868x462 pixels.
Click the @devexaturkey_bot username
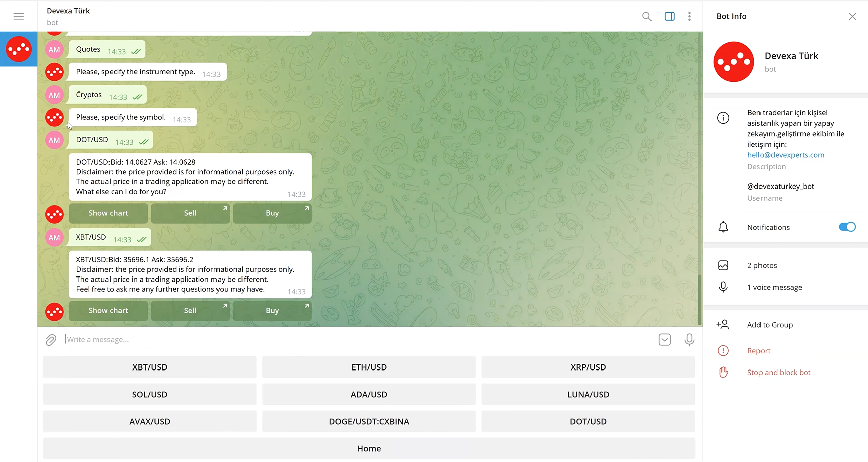point(781,186)
